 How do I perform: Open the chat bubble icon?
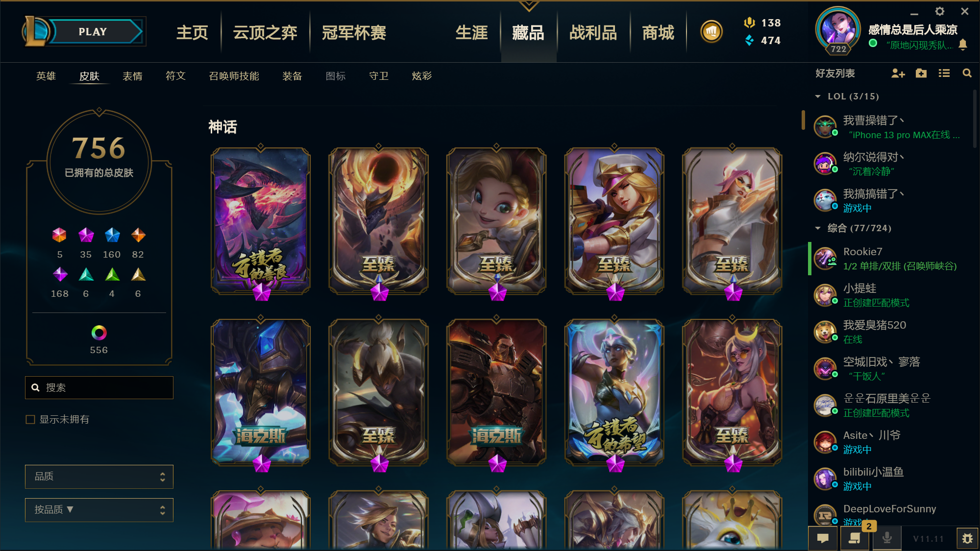pos(823,538)
